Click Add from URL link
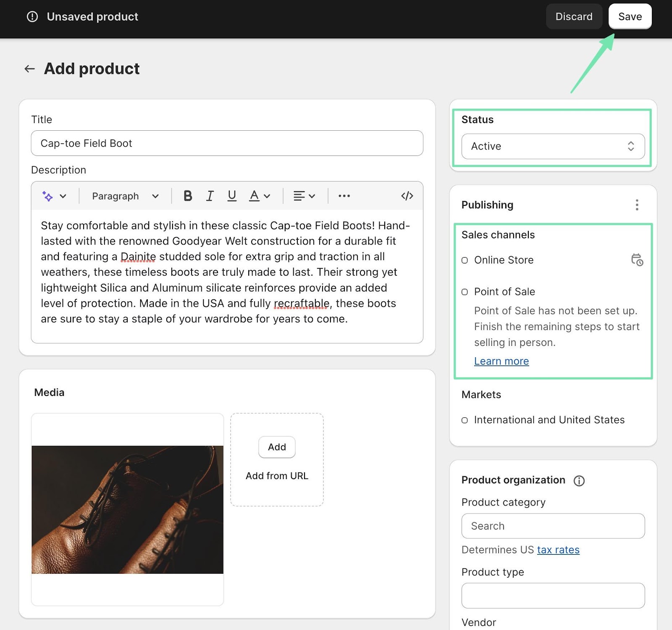Image resolution: width=672 pixels, height=630 pixels. point(277,476)
